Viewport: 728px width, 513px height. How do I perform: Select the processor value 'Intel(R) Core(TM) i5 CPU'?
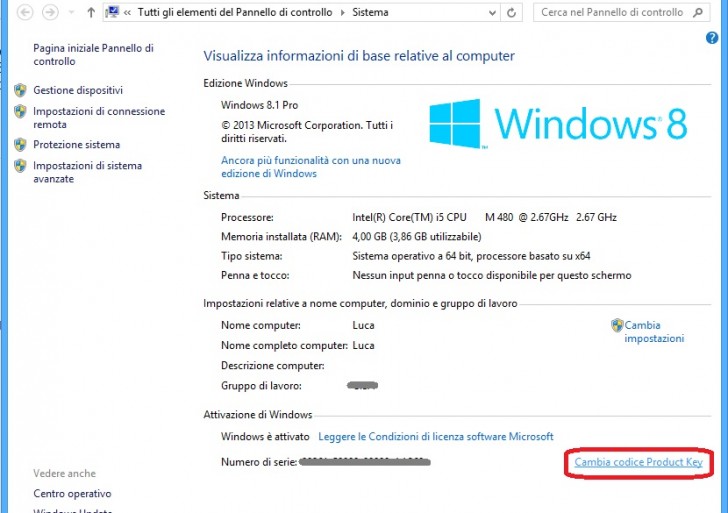click(409, 217)
